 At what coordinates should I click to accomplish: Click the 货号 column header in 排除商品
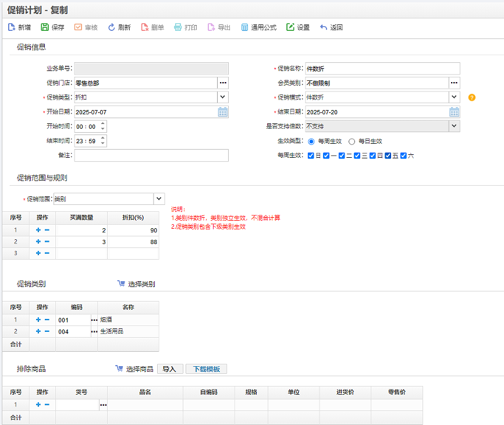[81, 392]
